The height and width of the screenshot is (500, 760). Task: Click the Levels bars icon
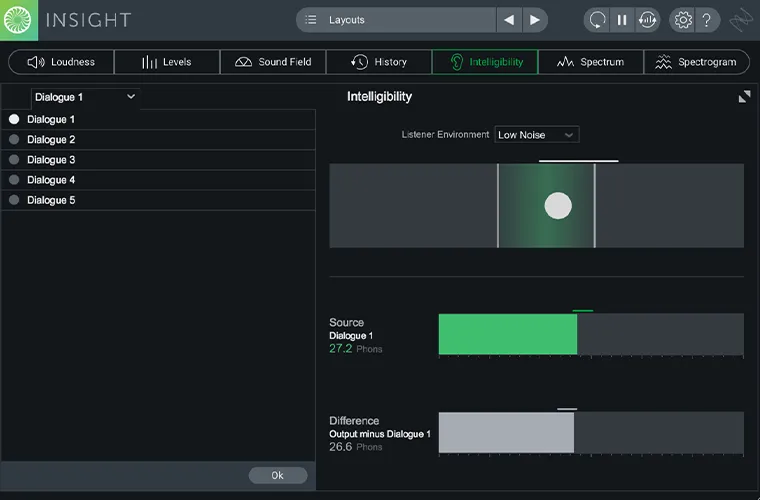[x=149, y=62]
